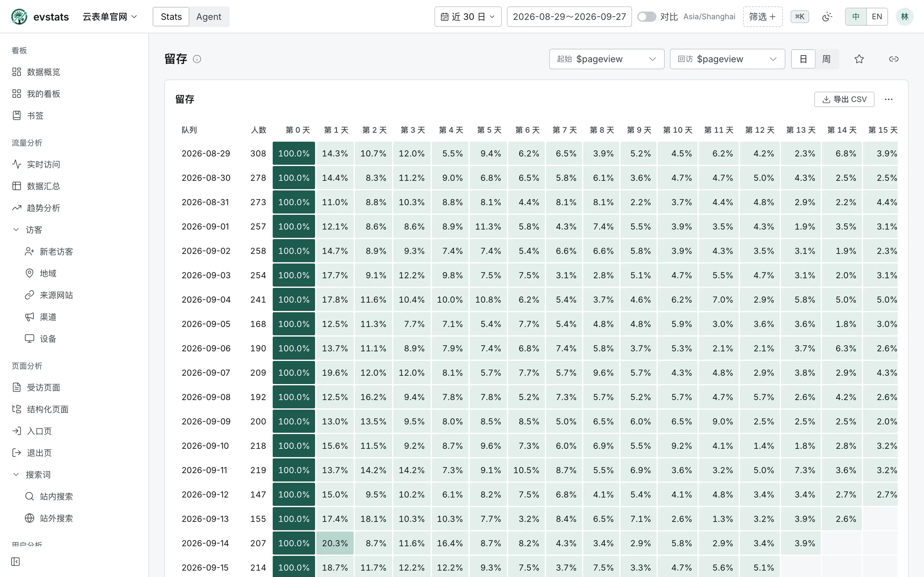Expand the 起始 $pageview event dropdown
924x577 pixels.
tap(607, 59)
